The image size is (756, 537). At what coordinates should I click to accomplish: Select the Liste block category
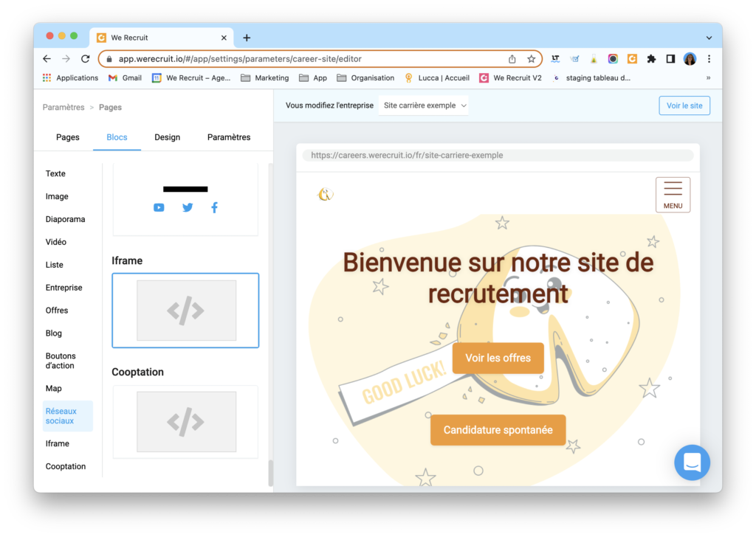point(55,265)
